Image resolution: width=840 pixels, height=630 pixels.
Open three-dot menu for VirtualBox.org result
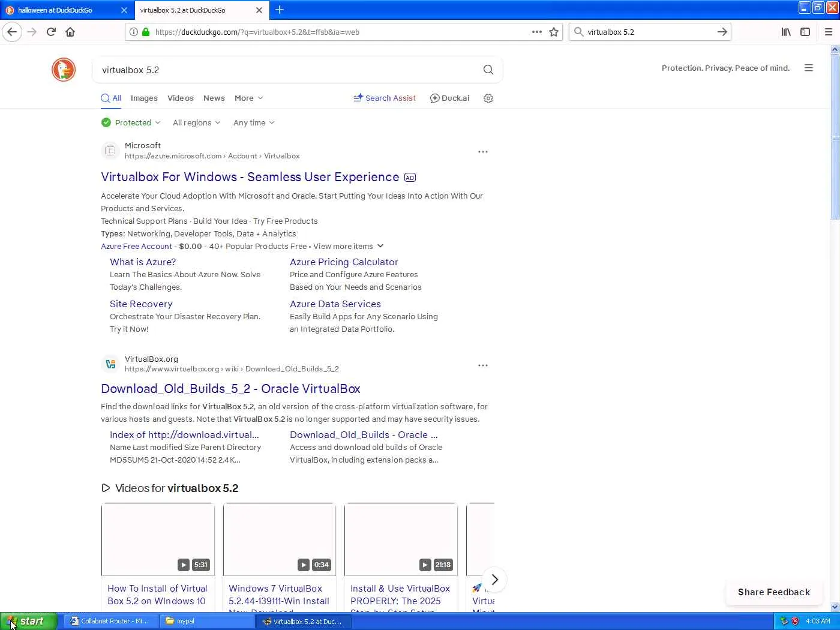coord(483,365)
